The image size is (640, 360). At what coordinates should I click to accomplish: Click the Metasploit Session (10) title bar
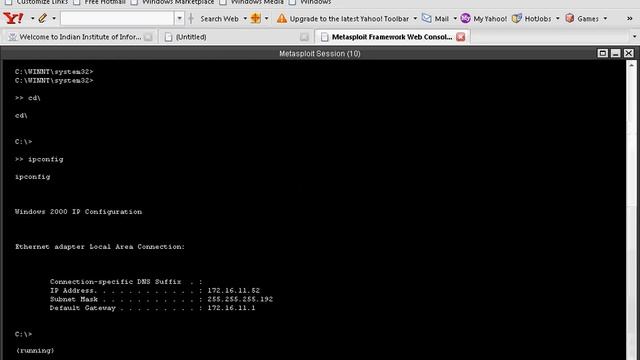320,53
